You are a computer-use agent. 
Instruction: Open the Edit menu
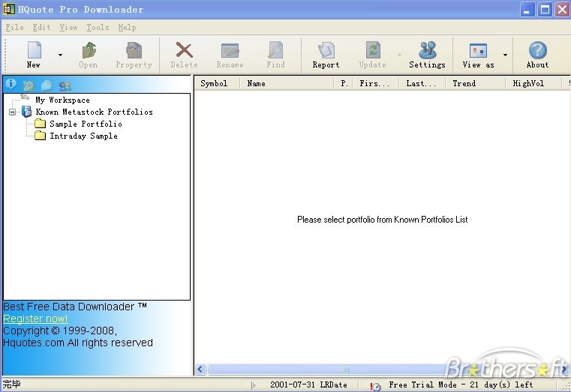point(41,27)
